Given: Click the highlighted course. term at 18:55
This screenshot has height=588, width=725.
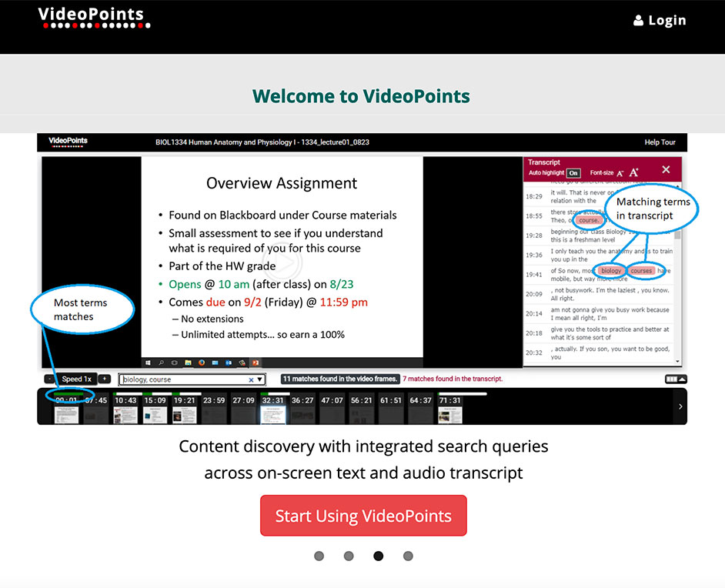Looking at the screenshot, I should [x=589, y=220].
